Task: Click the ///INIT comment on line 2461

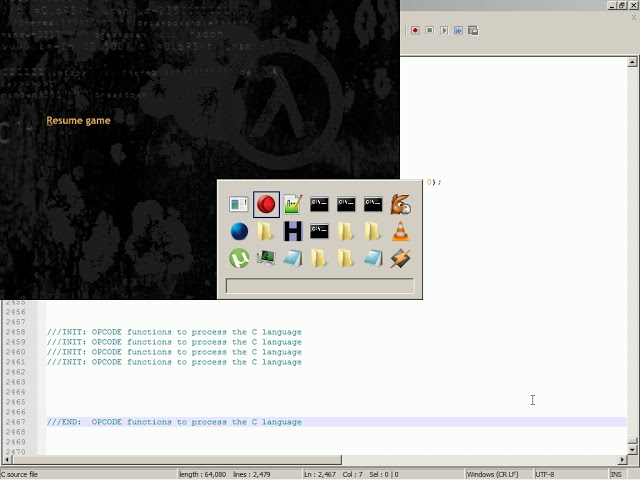Action: coord(174,362)
